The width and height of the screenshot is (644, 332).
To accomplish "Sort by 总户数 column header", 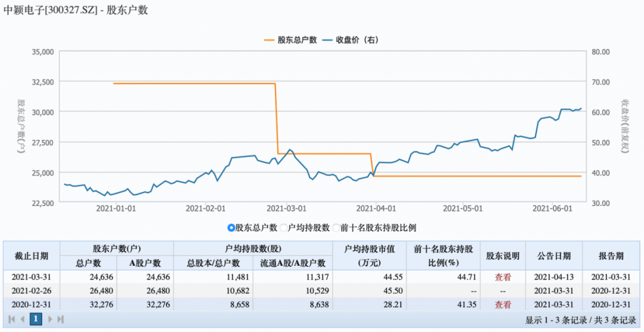I will [88, 263].
